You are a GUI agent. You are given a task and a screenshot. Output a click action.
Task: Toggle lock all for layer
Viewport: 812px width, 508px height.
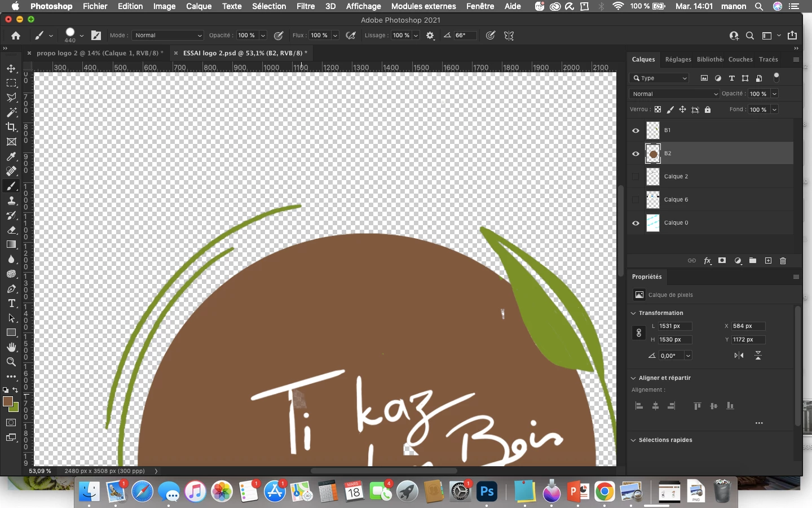(708, 110)
